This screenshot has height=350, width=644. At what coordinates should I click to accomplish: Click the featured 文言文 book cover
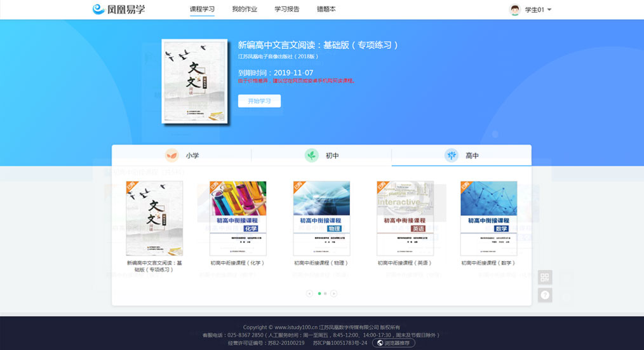point(195,81)
